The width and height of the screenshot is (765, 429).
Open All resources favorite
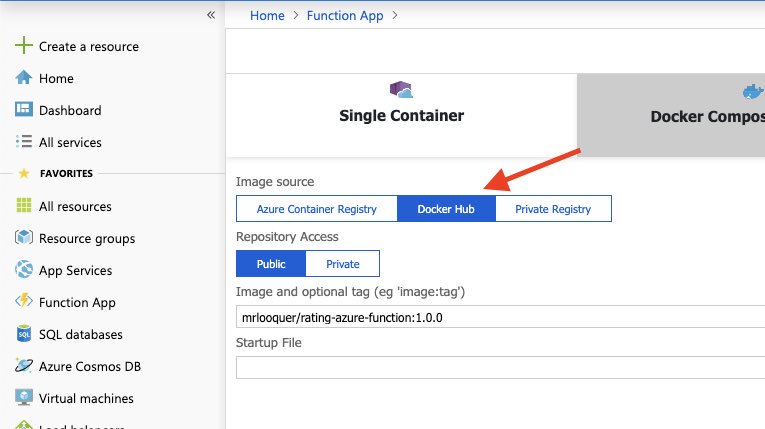click(x=75, y=206)
